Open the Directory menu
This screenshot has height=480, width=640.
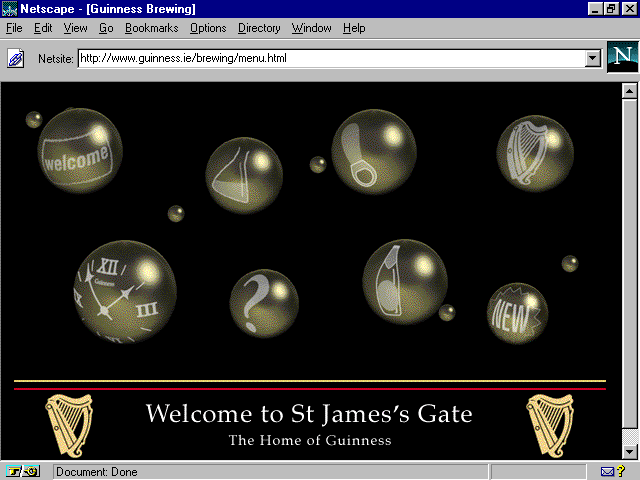259,28
